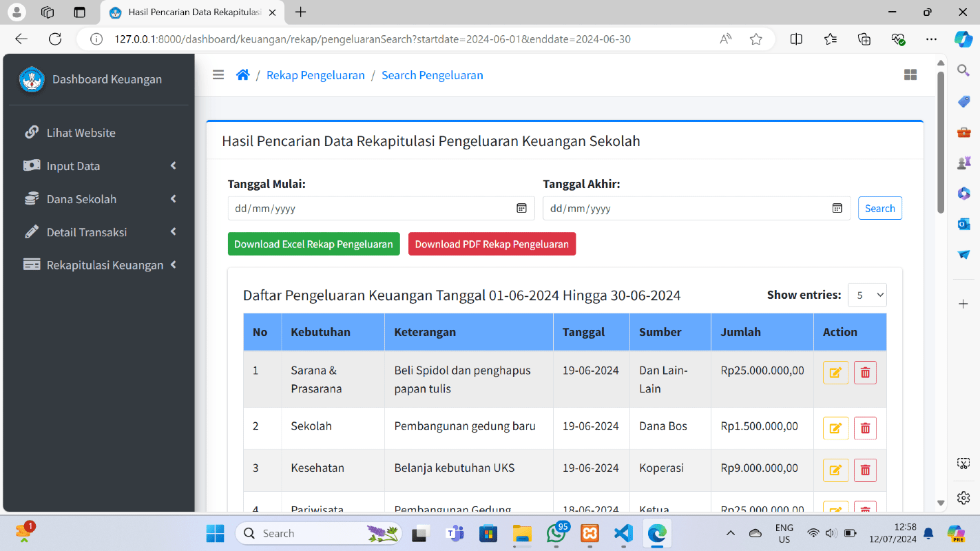Open calendar picker for Tanggal Akhir
The height and width of the screenshot is (551, 980).
click(x=837, y=208)
